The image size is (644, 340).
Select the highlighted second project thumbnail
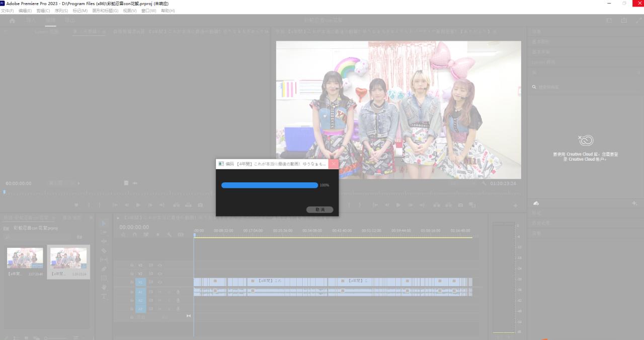(x=68, y=258)
